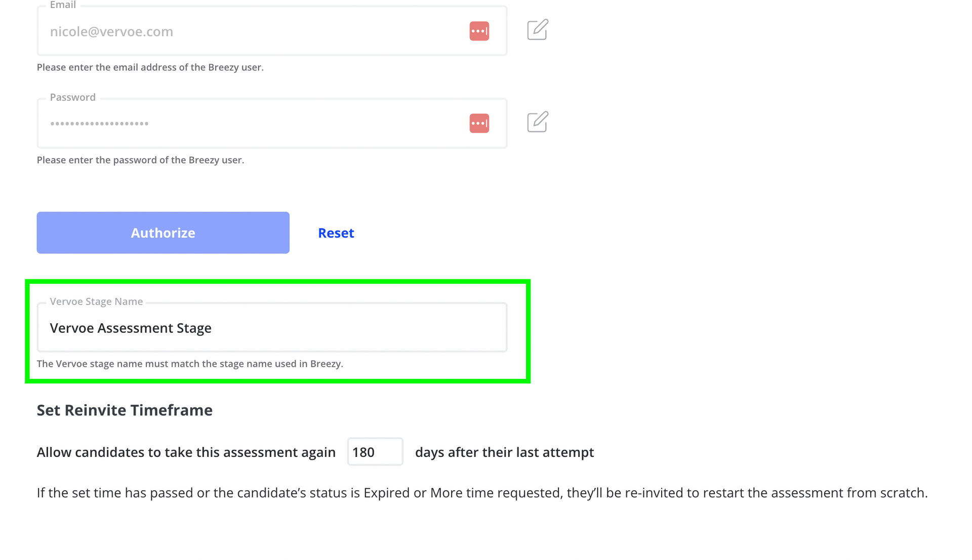Image resolution: width=972 pixels, height=560 pixels.
Task: Open password manager icon inside Password field
Action: (x=479, y=123)
